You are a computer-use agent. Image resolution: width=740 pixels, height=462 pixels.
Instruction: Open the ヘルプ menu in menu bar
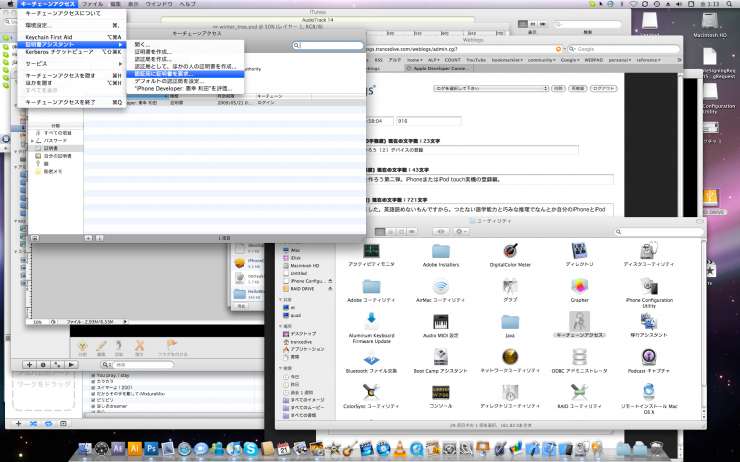tap(187, 4)
